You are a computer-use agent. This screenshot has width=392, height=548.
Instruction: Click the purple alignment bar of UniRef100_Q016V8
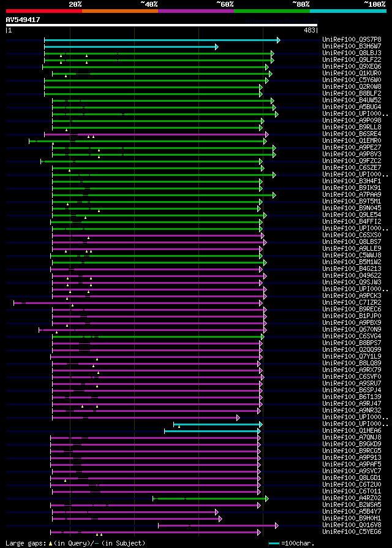[219, 525]
